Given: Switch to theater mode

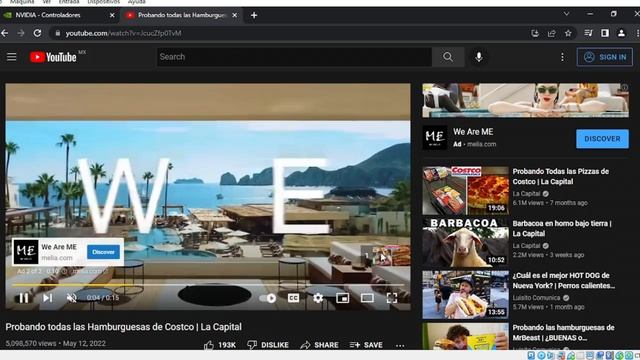Looking at the screenshot, I should (367, 298).
